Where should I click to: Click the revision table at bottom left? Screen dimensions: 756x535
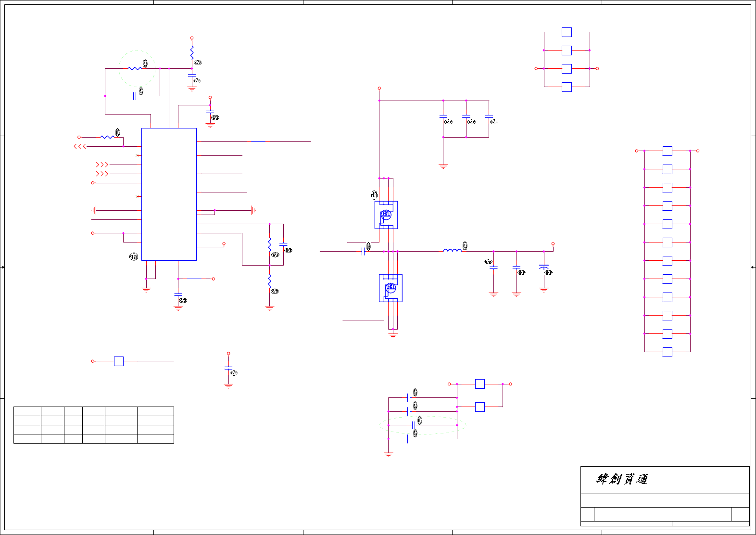(x=94, y=425)
